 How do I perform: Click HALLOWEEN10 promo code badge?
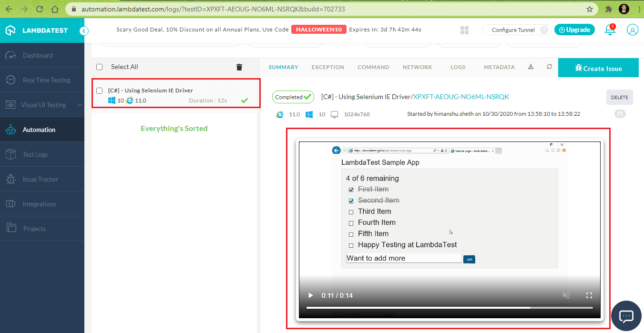319,30
